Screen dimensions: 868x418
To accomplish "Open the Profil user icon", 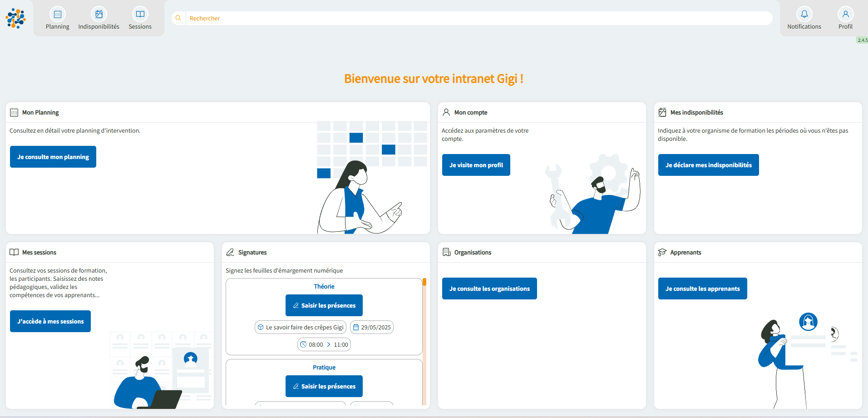I will click(845, 15).
